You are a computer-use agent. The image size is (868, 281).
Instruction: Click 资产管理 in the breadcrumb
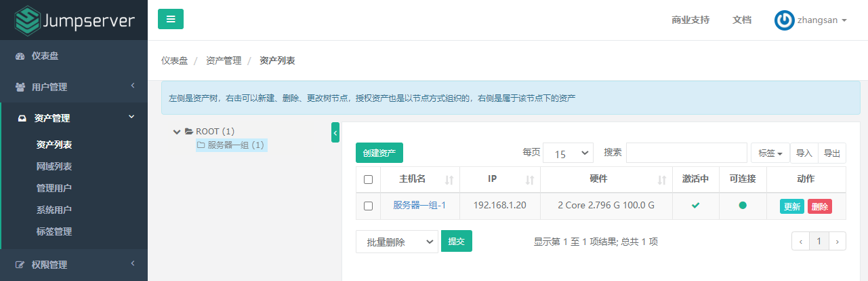224,60
